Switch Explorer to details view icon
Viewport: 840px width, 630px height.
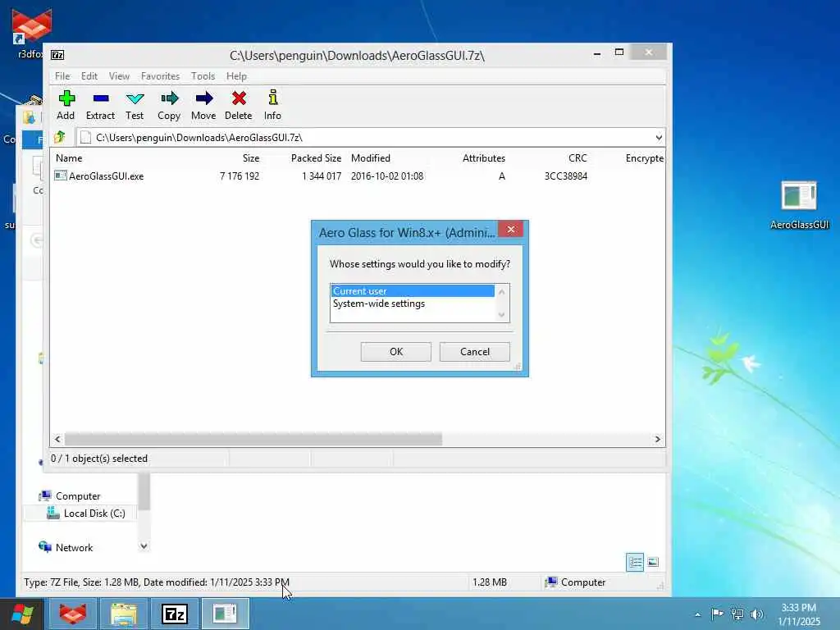tap(635, 562)
